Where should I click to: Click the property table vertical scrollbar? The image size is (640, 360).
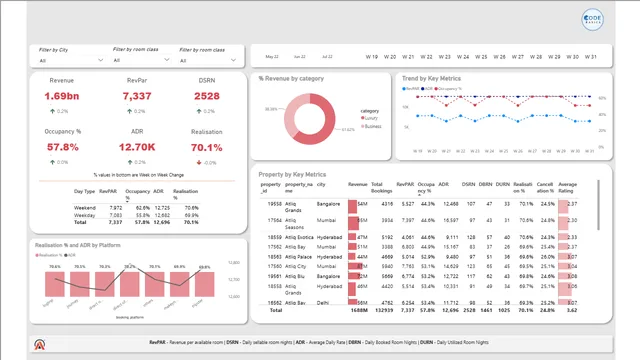pyautogui.click(x=598, y=205)
